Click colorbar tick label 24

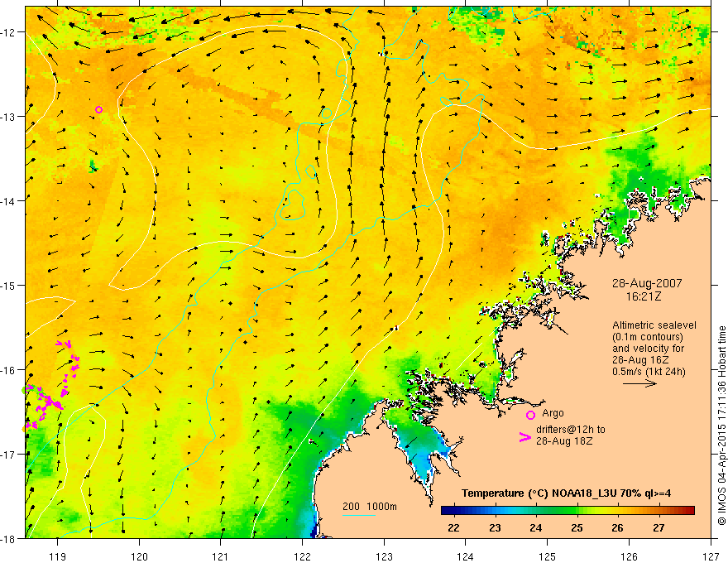tap(536, 528)
